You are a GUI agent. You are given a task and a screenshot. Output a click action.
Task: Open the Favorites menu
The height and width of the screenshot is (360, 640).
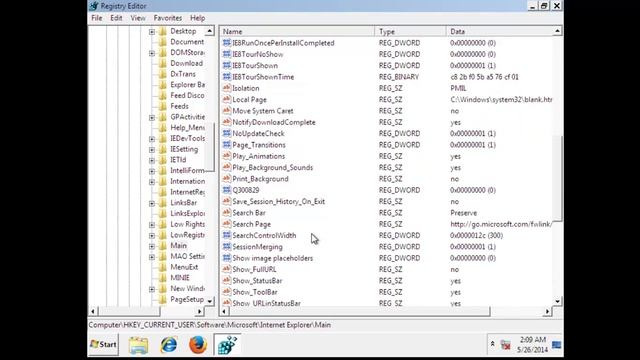pos(168,18)
